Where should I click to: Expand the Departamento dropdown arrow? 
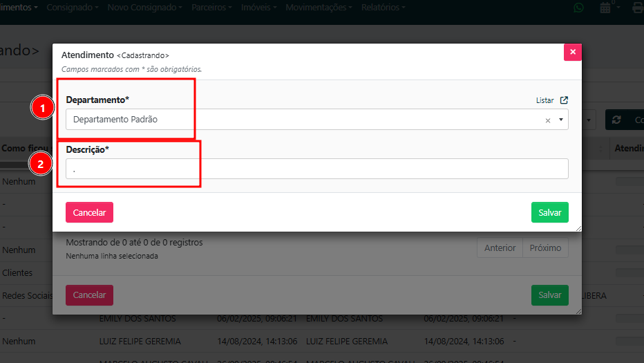click(560, 120)
